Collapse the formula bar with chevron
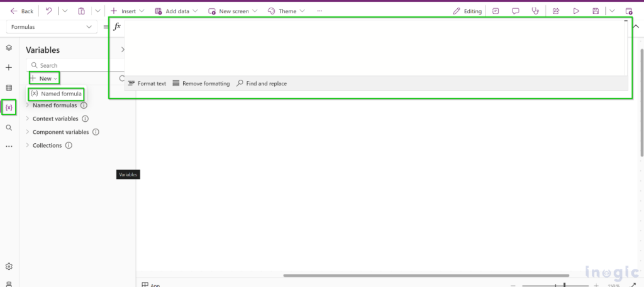Image resolution: width=644 pixels, height=287 pixels. (x=636, y=26)
